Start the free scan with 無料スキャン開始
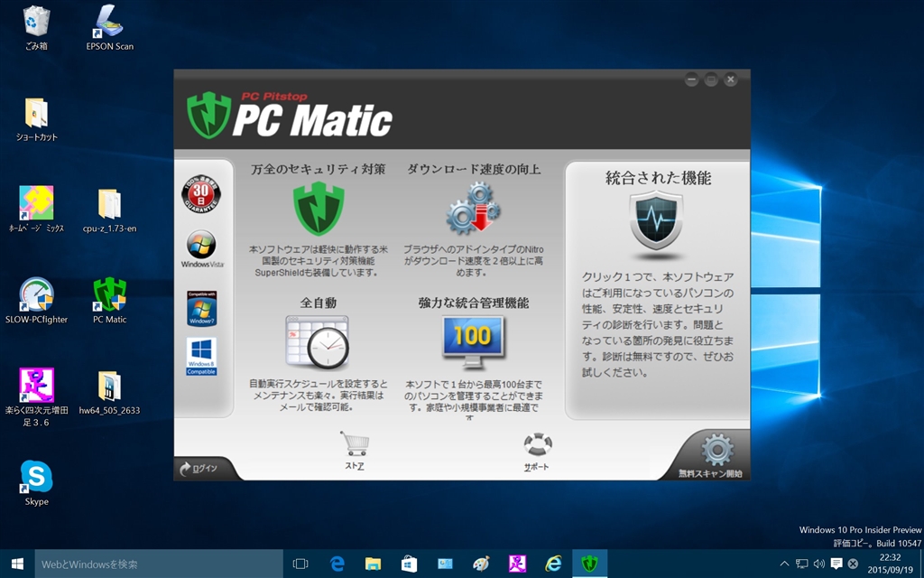 point(711,456)
